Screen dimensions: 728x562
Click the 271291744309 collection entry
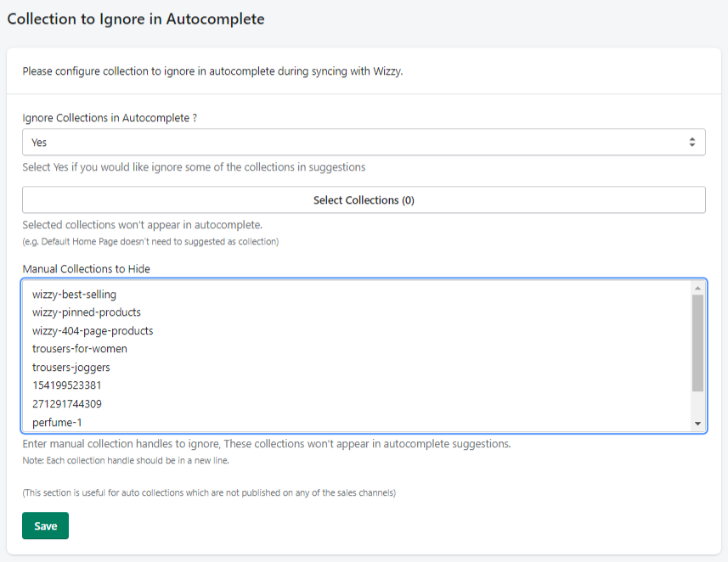[67, 404]
